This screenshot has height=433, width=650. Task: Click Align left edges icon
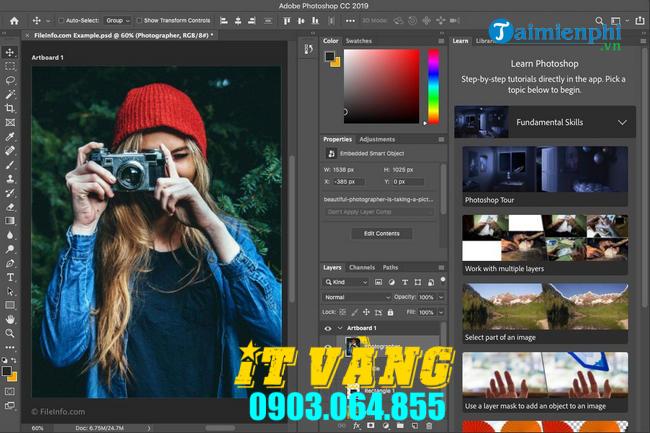pyautogui.click(x=224, y=21)
